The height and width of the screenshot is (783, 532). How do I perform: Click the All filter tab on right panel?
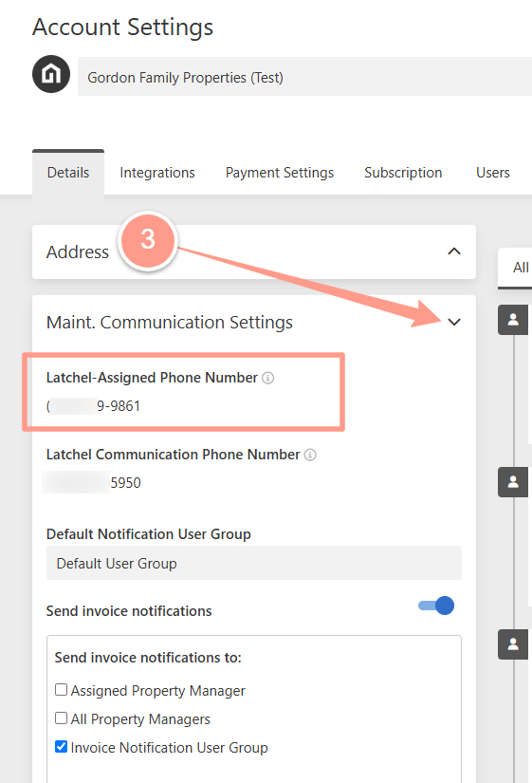pyautogui.click(x=520, y=269)
